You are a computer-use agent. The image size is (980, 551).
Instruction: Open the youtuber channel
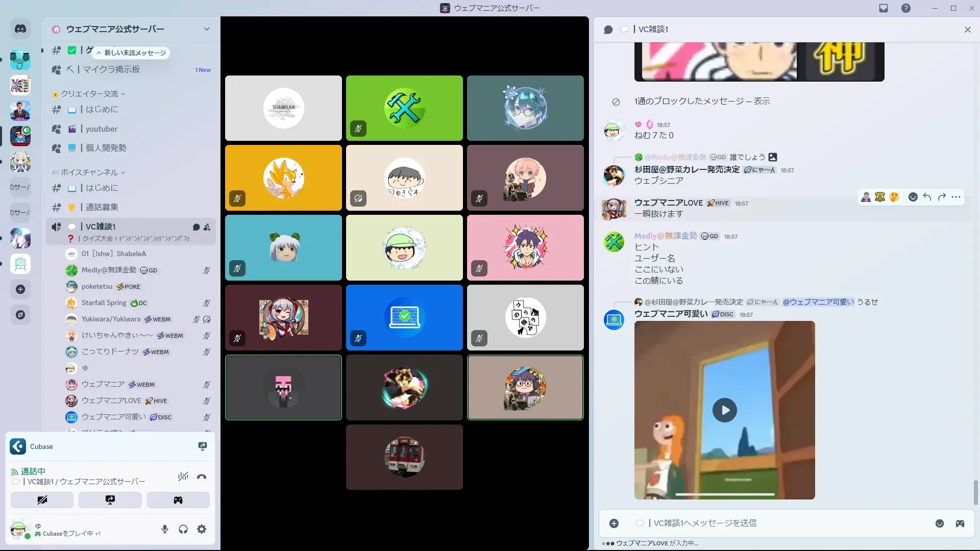(101, 129)
